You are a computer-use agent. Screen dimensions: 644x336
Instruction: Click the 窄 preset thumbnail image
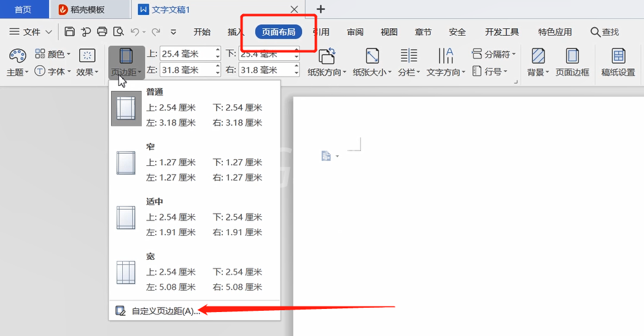click(126, 163)
